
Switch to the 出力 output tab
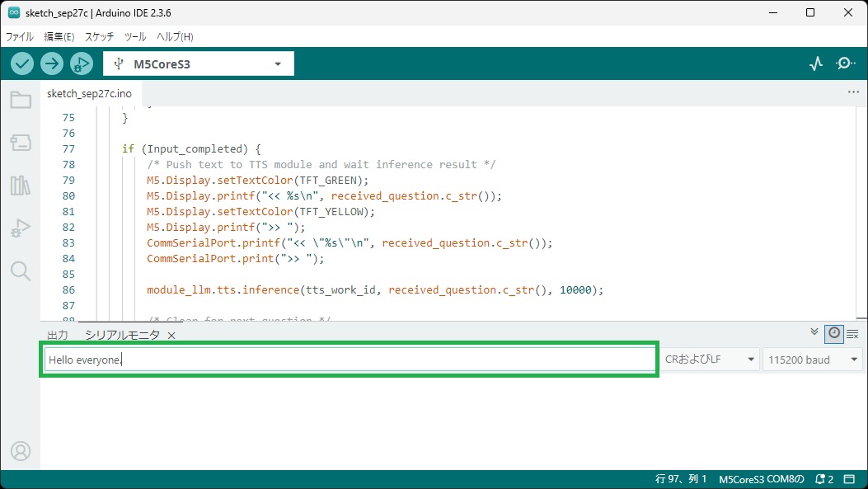(x=58, y=335)
